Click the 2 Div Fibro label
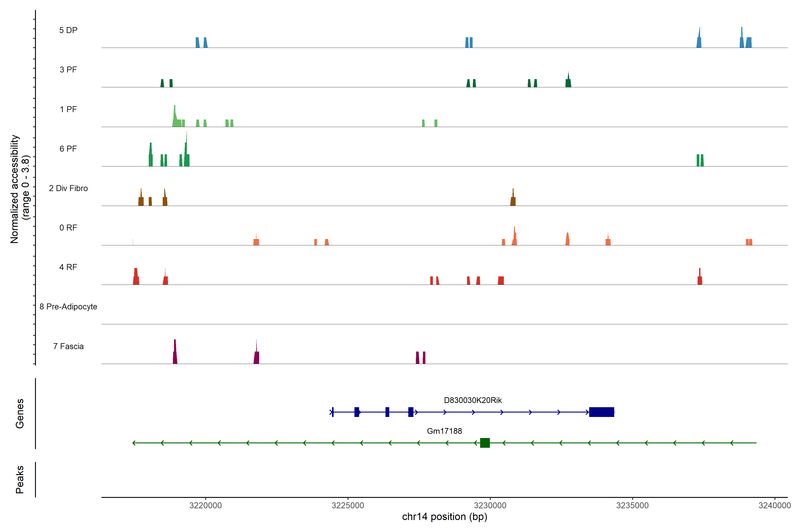Image resolution: width=798 pixels, height=532 pixels. click(x=68, y=188)
